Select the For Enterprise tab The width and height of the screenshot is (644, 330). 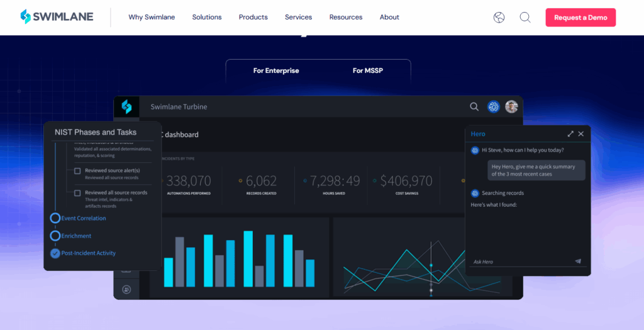pyautogui.click(x=276, y=71)
